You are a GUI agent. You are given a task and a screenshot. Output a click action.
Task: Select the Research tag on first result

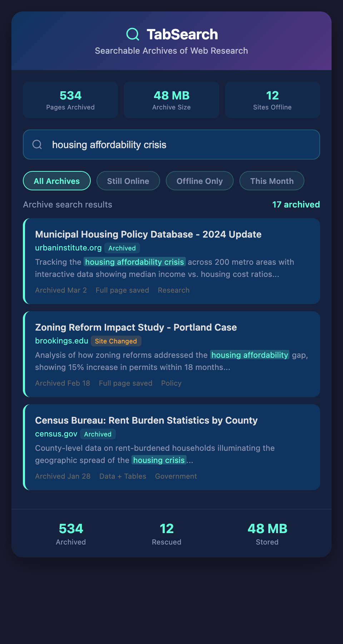174,290
